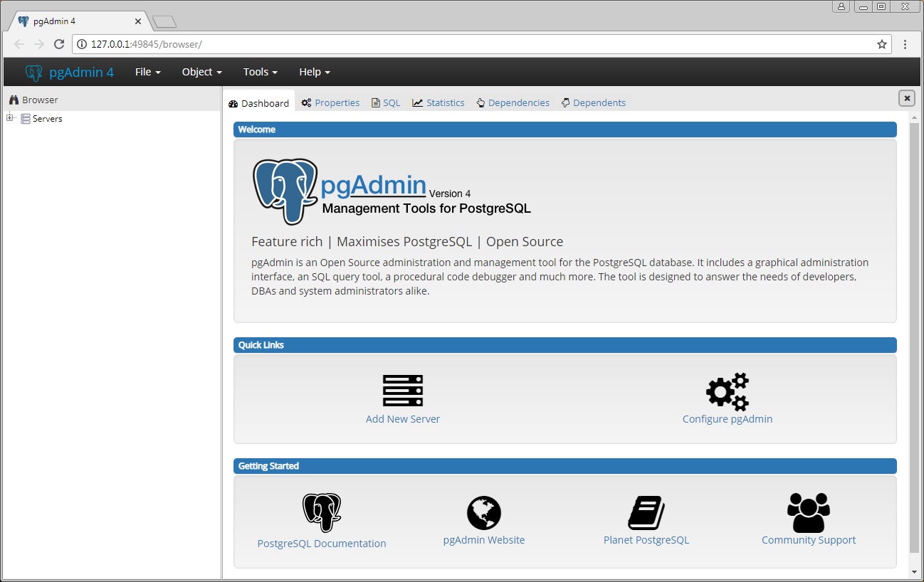Click the "Feature rich | Maximises PostgreSQL" heading

(x=407, y=242)
